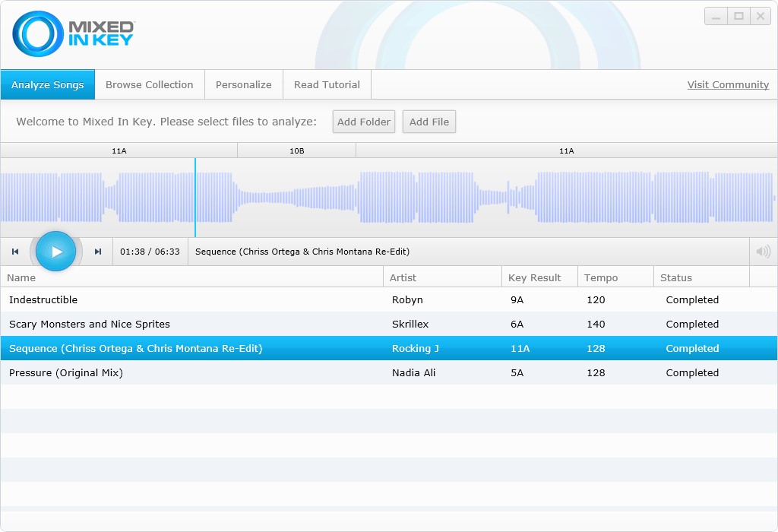
Task: Switch to Browse Collection tab
Action: 149,85
